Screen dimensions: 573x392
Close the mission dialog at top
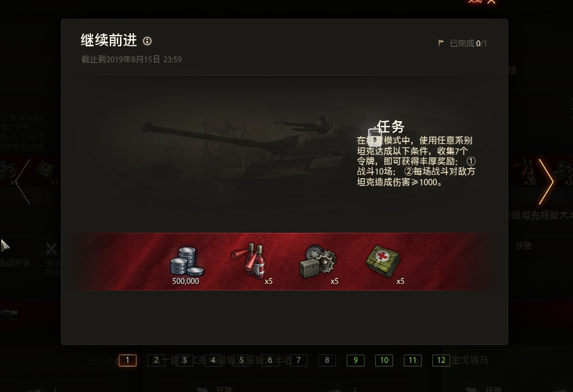coord(491,1)
